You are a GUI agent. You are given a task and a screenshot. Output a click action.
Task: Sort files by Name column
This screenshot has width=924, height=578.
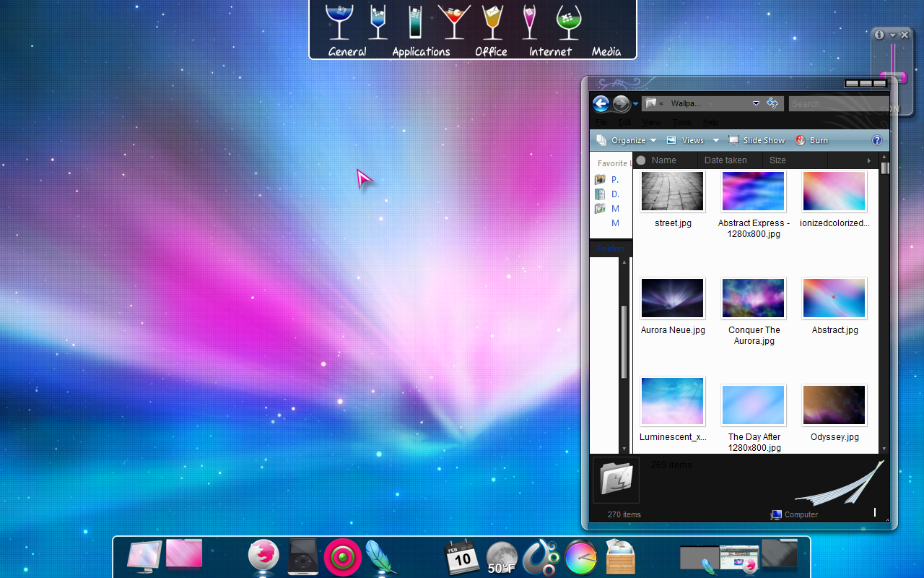coord(664,160)
